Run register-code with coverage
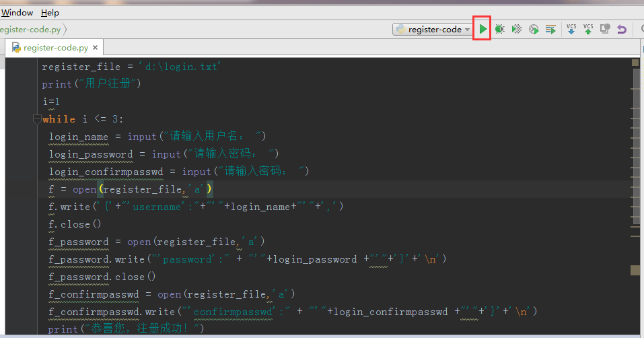This screenshot has height=338, width=644. point(517,29)
